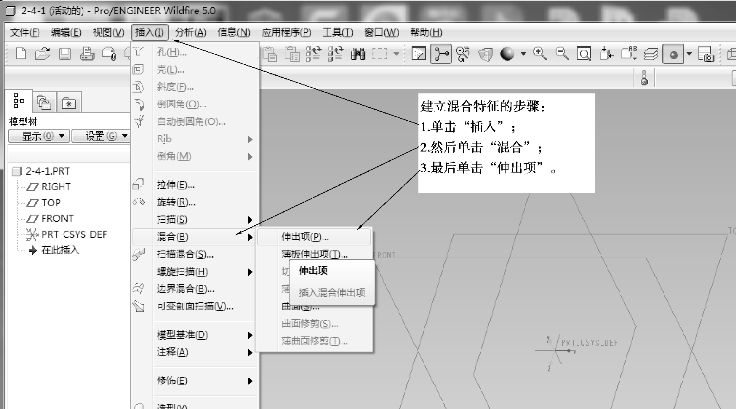
Task: Open the 文件(F) menu
Action: coord(24,32)
